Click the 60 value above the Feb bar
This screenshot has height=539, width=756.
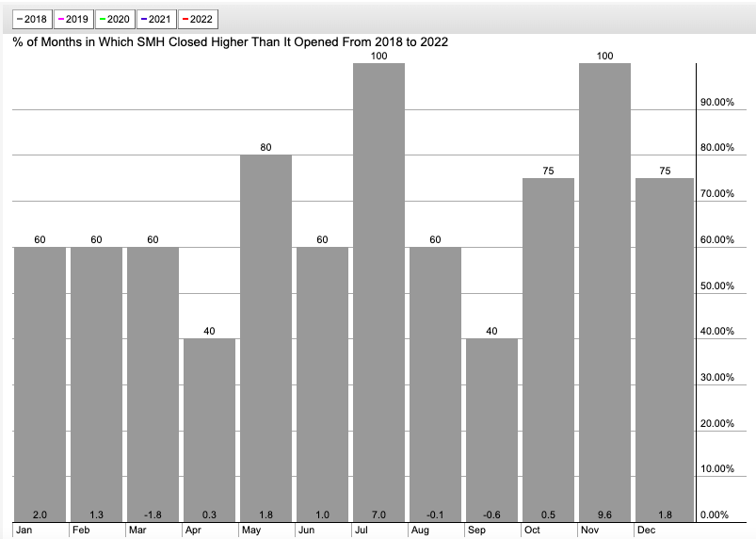click(x=96, y=239)
